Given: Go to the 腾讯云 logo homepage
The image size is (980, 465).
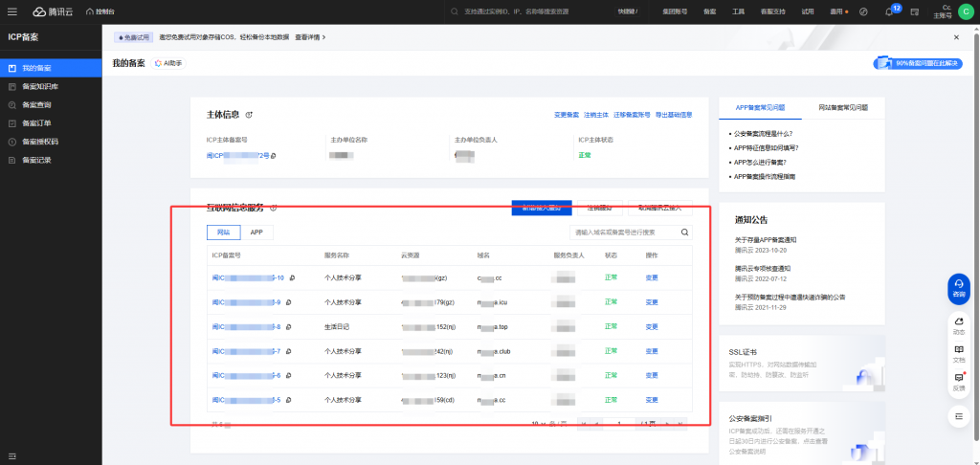Looking at the screenshot, I should 54,11.
